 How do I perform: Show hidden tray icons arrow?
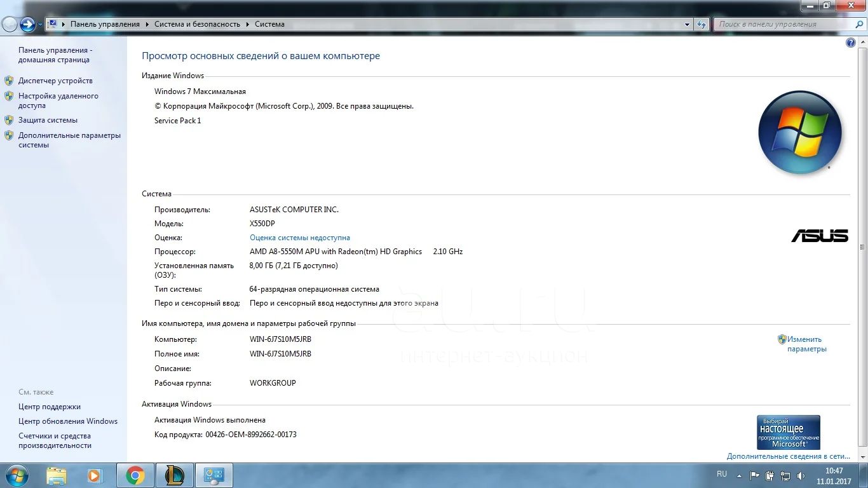click(739, 475)
